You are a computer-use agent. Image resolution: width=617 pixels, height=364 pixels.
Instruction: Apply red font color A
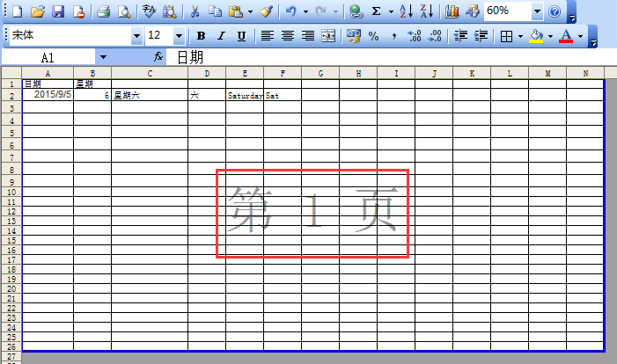pos(566,36)
